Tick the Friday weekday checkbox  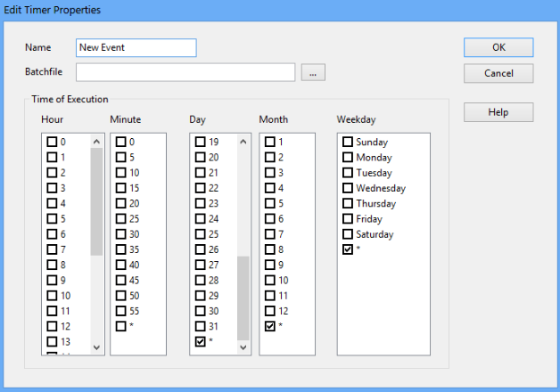coord(348,219)
